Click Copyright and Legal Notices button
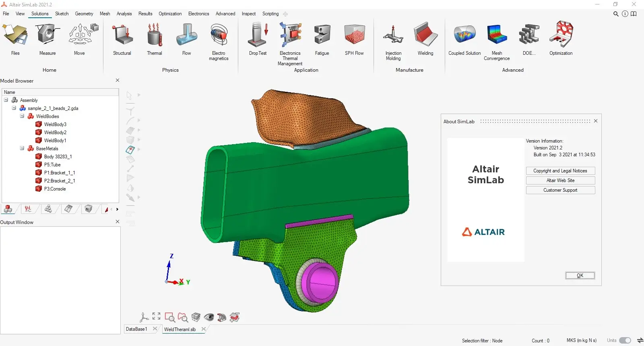This screenshot has width=644, height=346. point(560,171)
